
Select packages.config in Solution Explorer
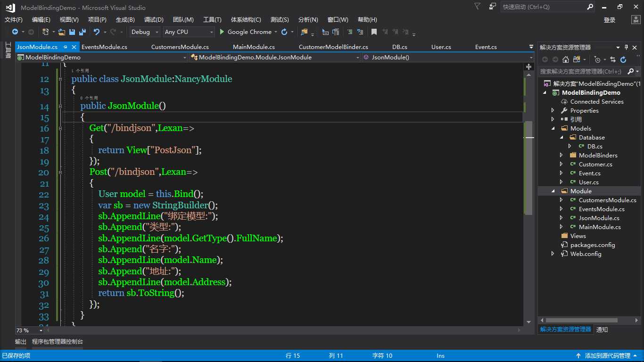(593, 245)
